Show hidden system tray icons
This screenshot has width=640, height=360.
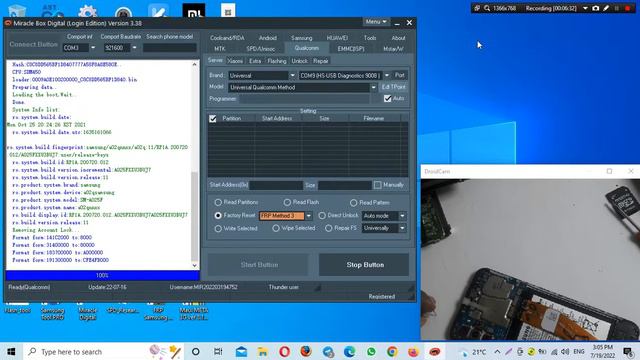tap(497, 351)
